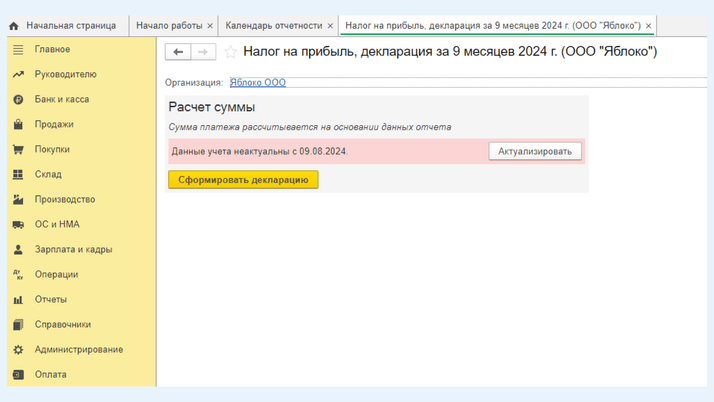Open the Яблоко ООО organization link
Image resolution: width=714 pixels, height=402 pixels.
point(258,82)
